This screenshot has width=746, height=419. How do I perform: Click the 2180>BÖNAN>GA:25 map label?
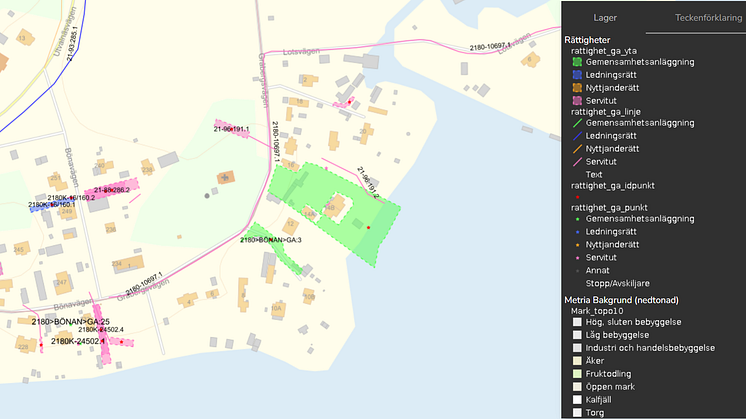pos(70,321)
